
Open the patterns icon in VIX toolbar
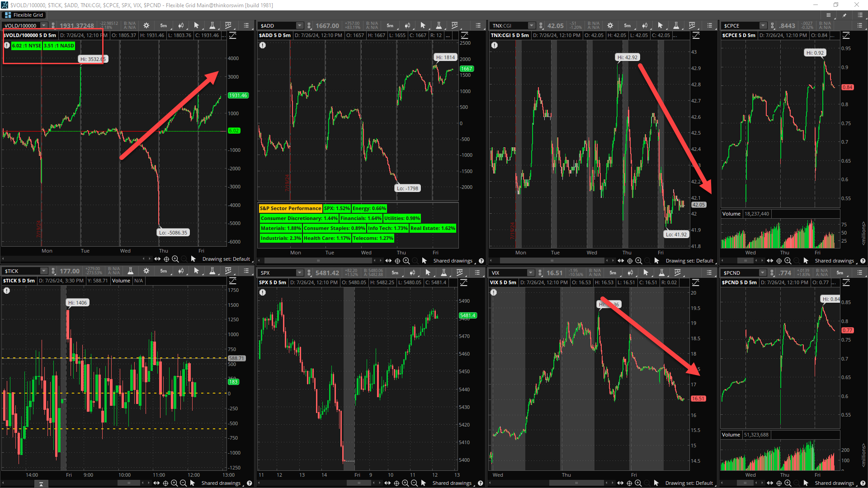click(678, 273)
